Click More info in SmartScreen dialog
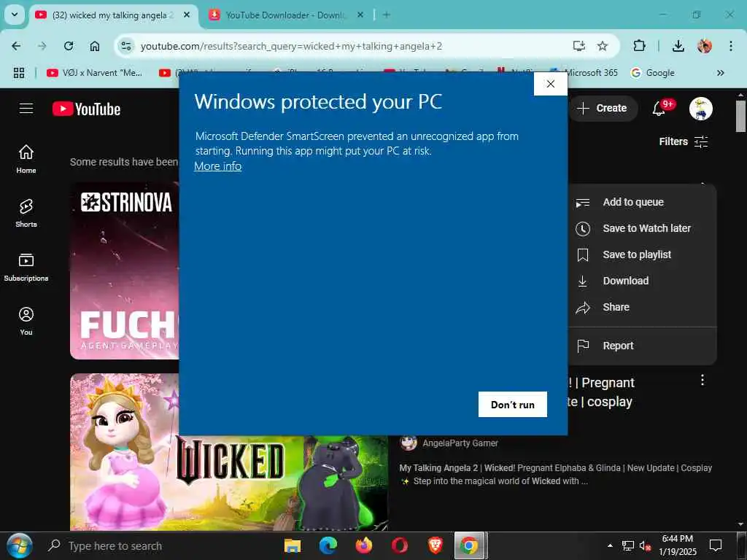The height and width of the screenshot is (560, 747). coord(217,166)
